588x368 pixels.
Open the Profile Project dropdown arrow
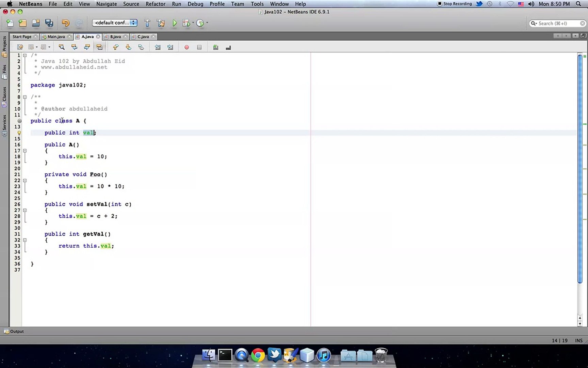coord(207,23)
